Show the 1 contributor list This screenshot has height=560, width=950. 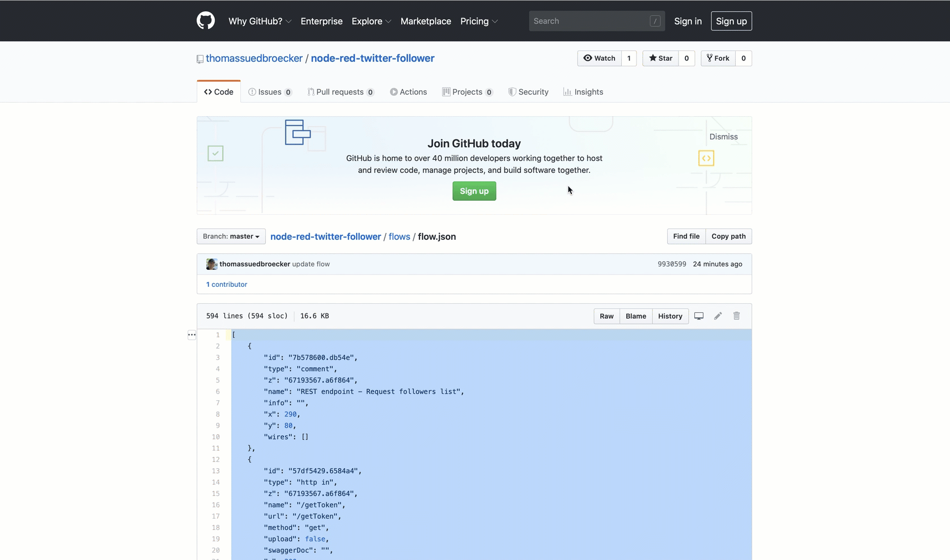[x=226, y=285]
